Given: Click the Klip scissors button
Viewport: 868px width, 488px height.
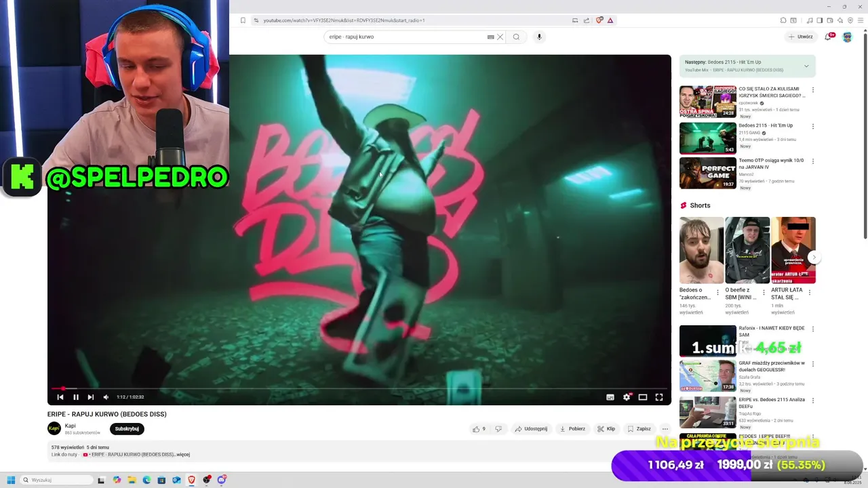Looking at the screenshot, I should pos(606,428).
